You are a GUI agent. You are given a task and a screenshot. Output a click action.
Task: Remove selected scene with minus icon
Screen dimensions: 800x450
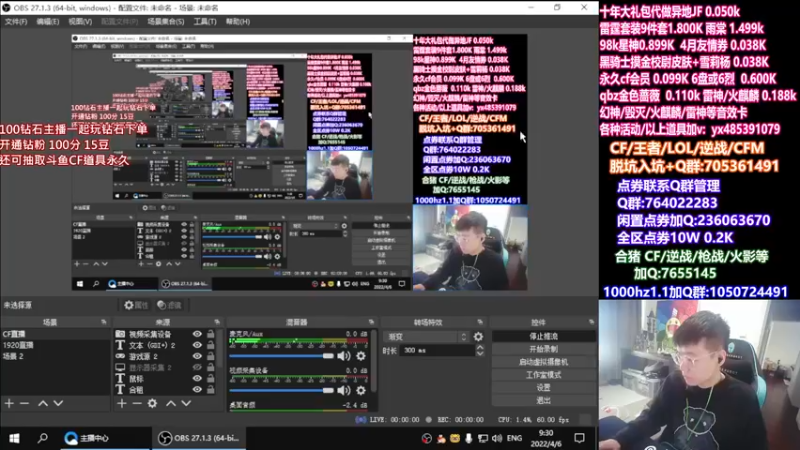click(24, 403)
